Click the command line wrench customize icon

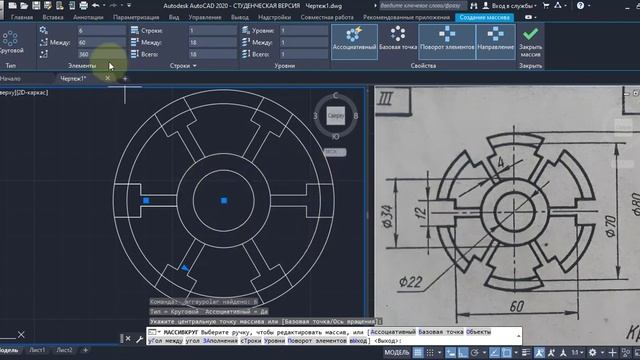tap(139, 339)
